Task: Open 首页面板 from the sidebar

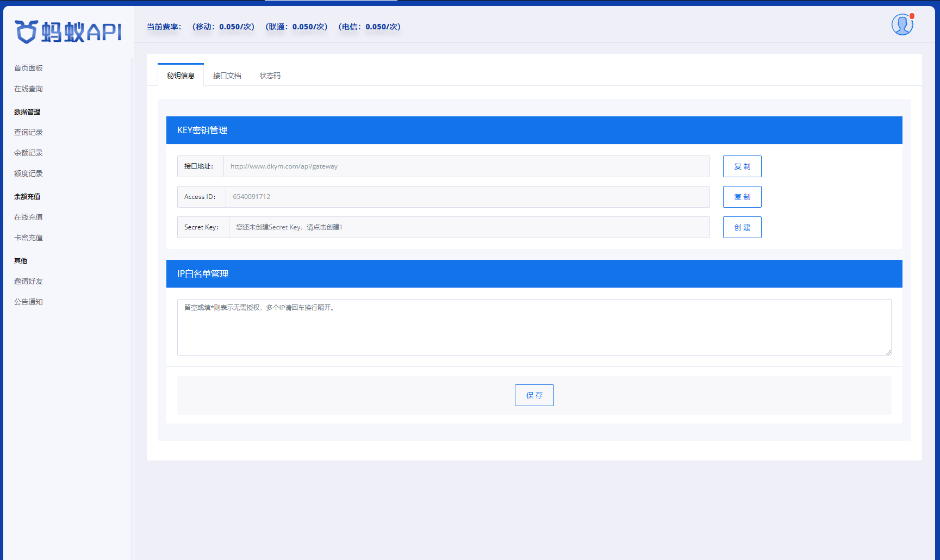Action: pos(28,67)
